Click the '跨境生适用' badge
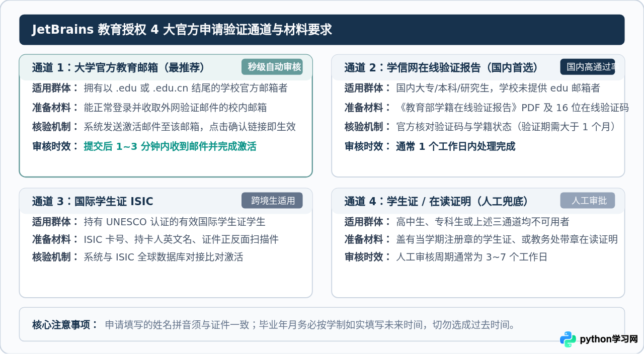This screenshot has width=644, height=354. (x=272, y=201)
